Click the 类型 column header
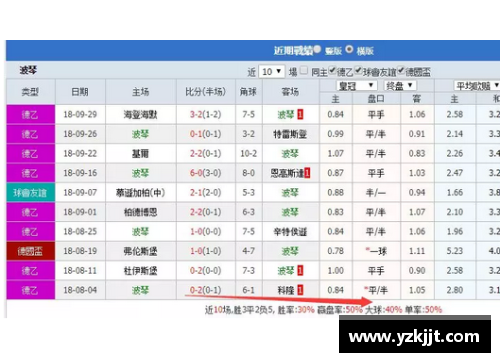This screenshot has width=500, height=362. tap(30, 92)
